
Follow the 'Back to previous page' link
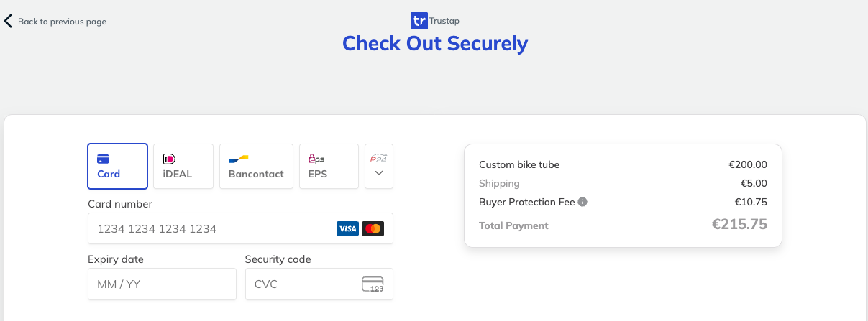tap(62, 22)
